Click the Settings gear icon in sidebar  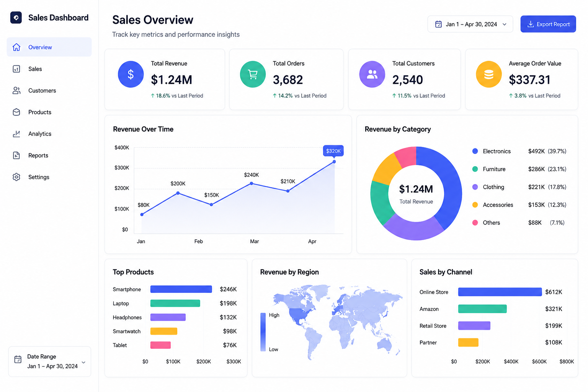click(x=16, y=177)
